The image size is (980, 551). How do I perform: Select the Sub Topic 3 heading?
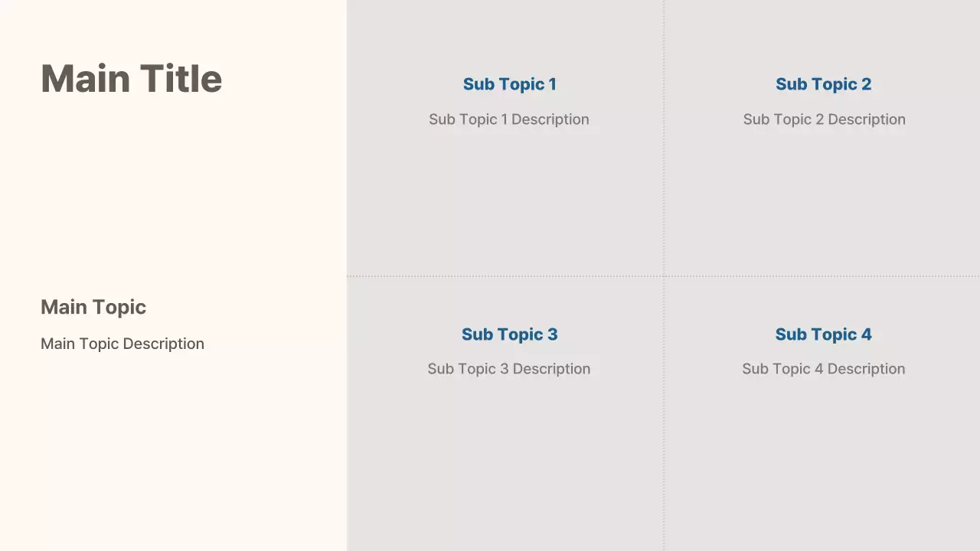pyautogui.click(x=509, y=334)
